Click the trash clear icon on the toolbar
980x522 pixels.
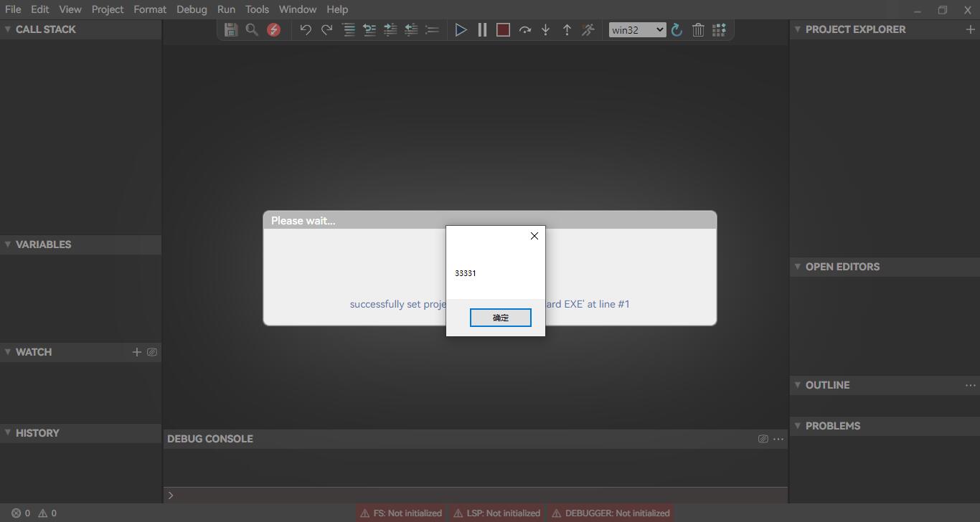pyautogui.click(x=697, y=29)
